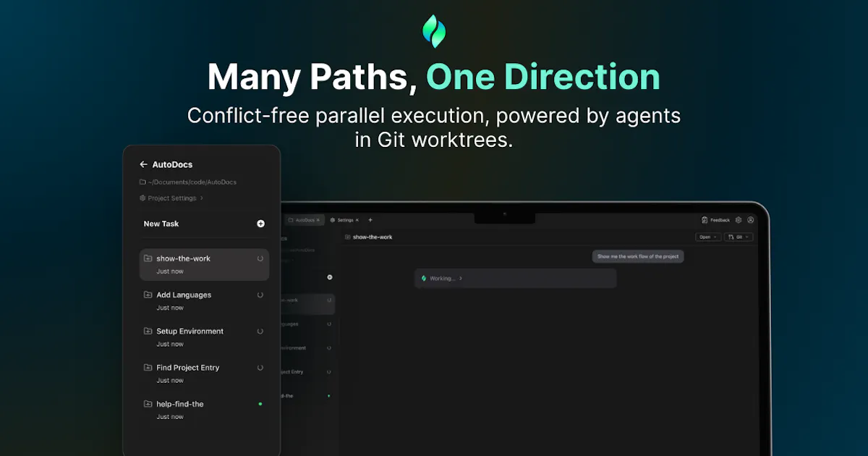The width and height of the screenshot is (868, 456).
Task: Click the folder icon of the help-find-the task
Action: click(x=148, y=403)
